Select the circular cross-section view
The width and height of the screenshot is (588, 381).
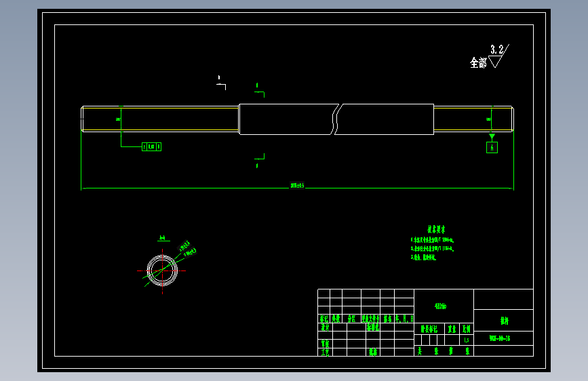[x=162, y=270]
